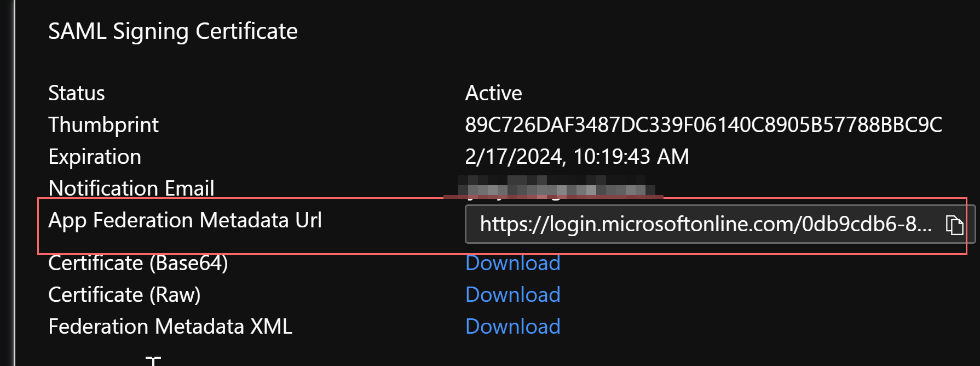Click the Status label
This screenshot has width=980, height=366.
tap(77, 93)
